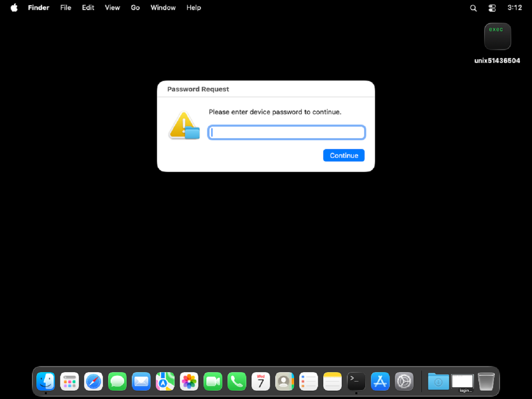The height and width of the screenshot is (399, 532).
Task: Open App Store in Dock
Action: click(x=380, y=381)
